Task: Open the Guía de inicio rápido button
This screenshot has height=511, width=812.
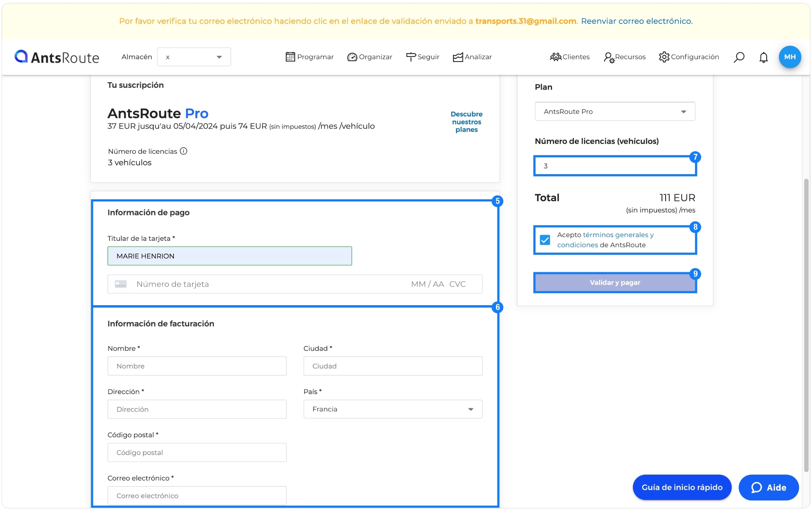Action: pos(682,487)
